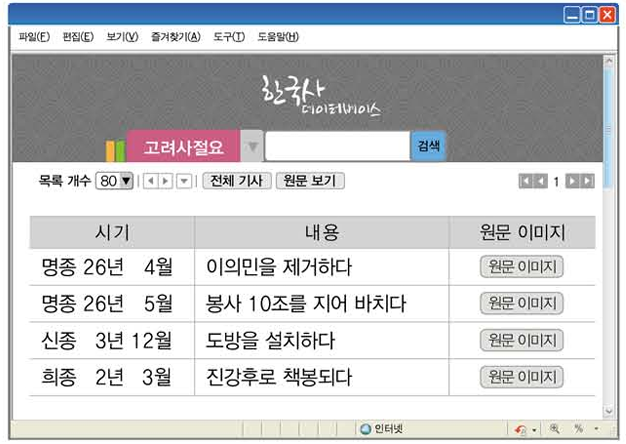Open the 파일(F) menu
This screenshot has width=626, height=444.
coord(34,37)
